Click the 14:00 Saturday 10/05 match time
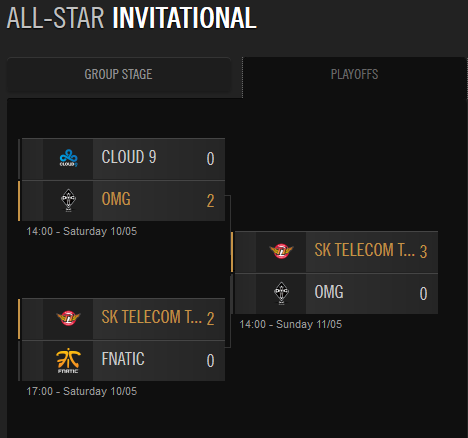 coord(82,231)
